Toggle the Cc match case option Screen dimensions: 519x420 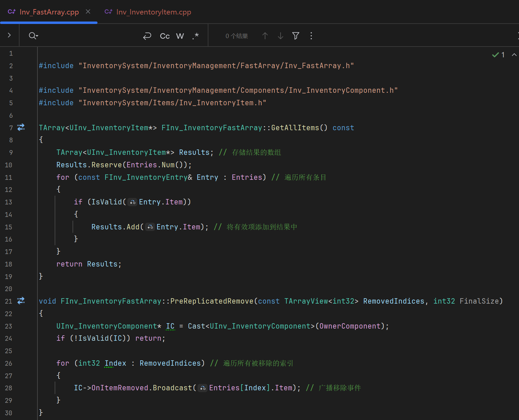165,36
